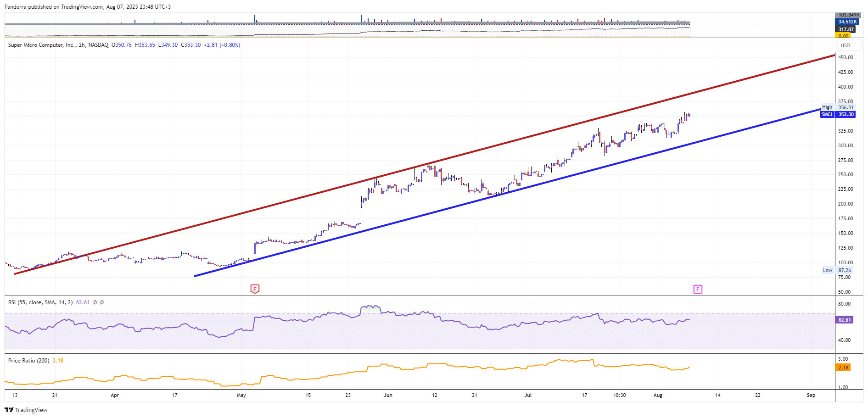
Task: Click the 2.18 value in Price Ratio legend
Action: point(58,361)
